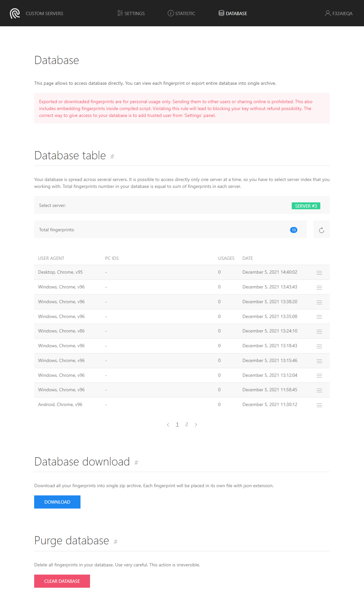
Task: Open the Settings tab
Action: [x=131, y=13]
